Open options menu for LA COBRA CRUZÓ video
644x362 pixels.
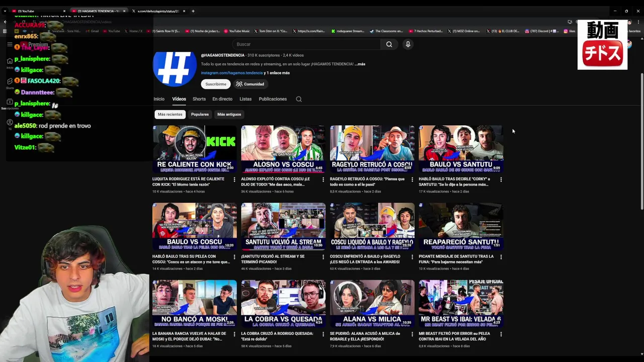324,334
